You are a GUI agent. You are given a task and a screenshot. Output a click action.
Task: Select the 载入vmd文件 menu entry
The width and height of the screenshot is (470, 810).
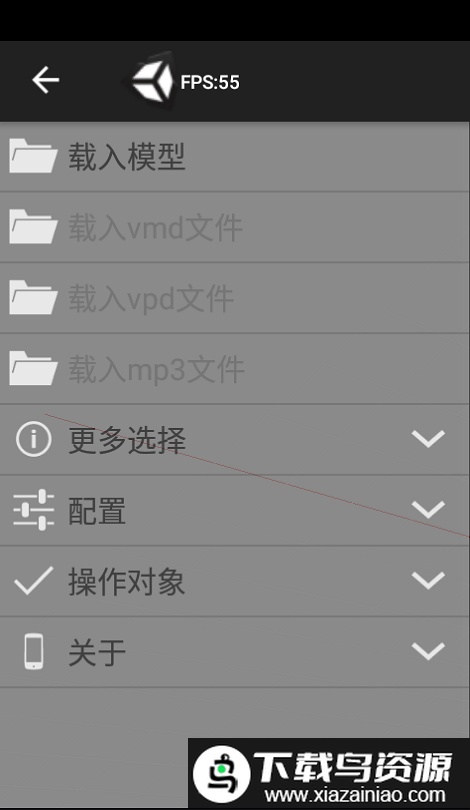(234, 227)
